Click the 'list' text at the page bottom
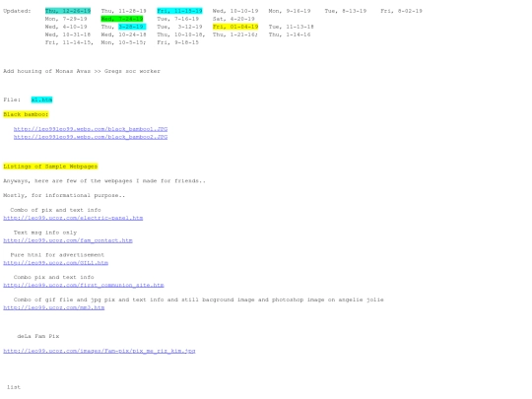This screenshot has width=532, height=399. [14, 387]
